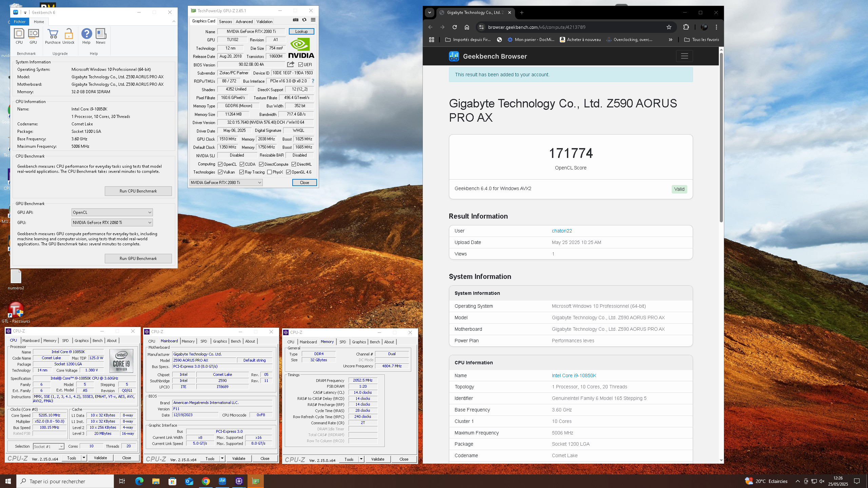Click the browser address bar URL

536,27
